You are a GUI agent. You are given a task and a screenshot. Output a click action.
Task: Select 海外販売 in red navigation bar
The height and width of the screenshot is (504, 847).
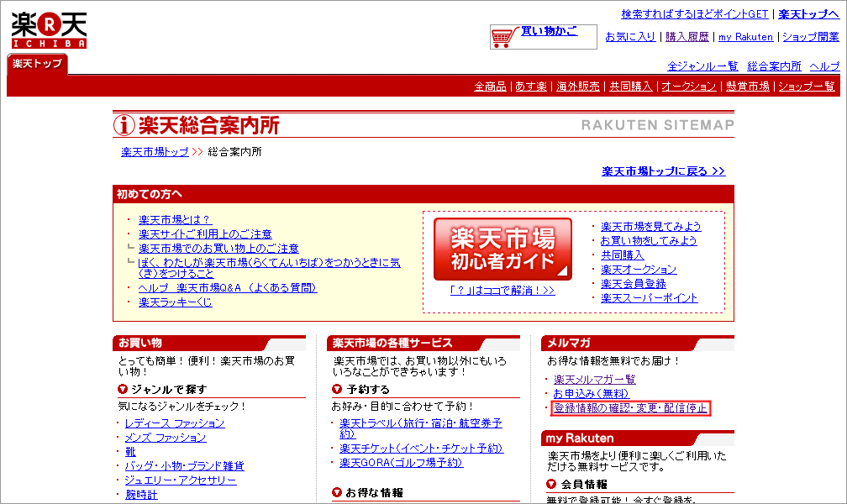[578, 87]
